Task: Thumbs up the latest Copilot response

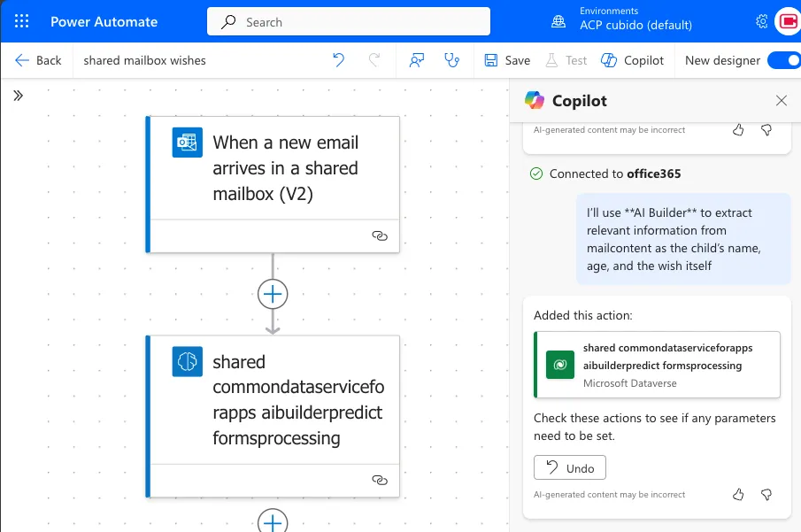Action: tap(738, 494)
